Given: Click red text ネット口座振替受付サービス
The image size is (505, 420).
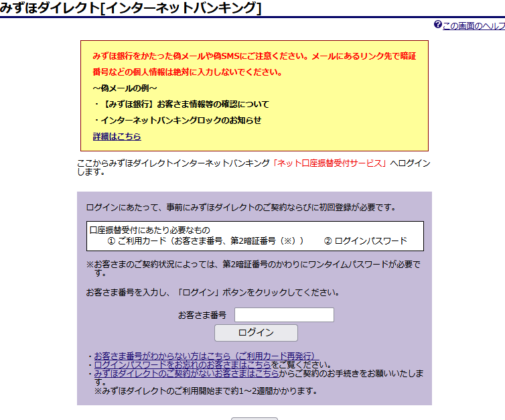Looking at the screenshot, I should [x=329, y=163].
